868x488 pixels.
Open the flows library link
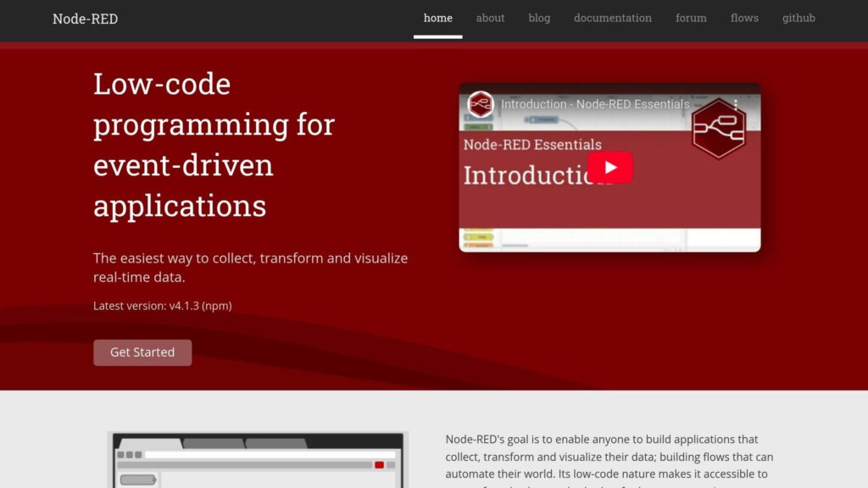tap(744, 19)
